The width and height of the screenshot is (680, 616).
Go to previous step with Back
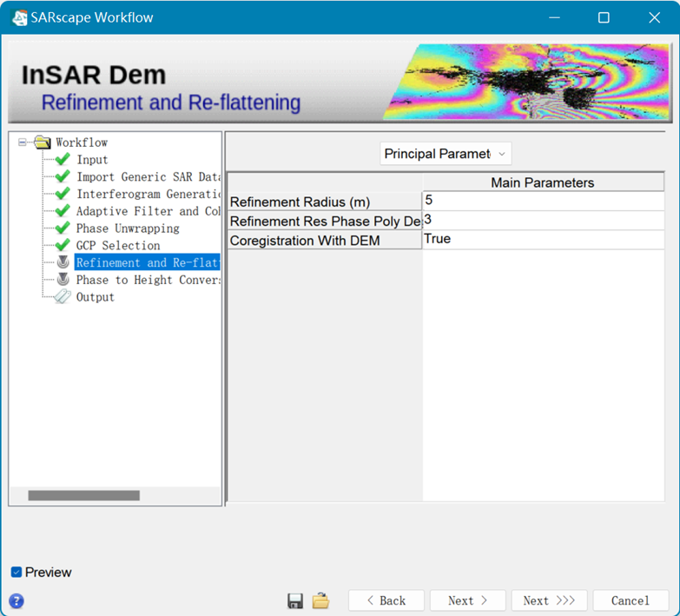click(x=386, y=601)
